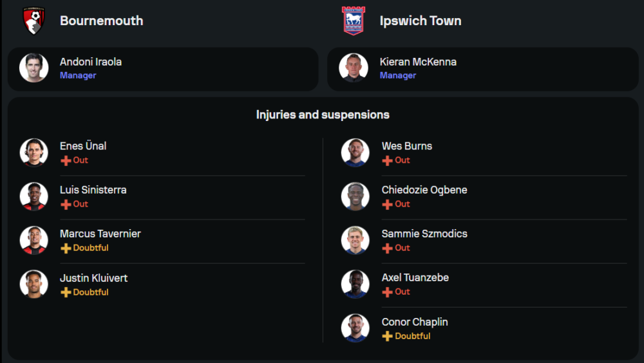Select Luis Sinisterra's player avatar
The height and width of the screenshot is (363, 644).
33,196
